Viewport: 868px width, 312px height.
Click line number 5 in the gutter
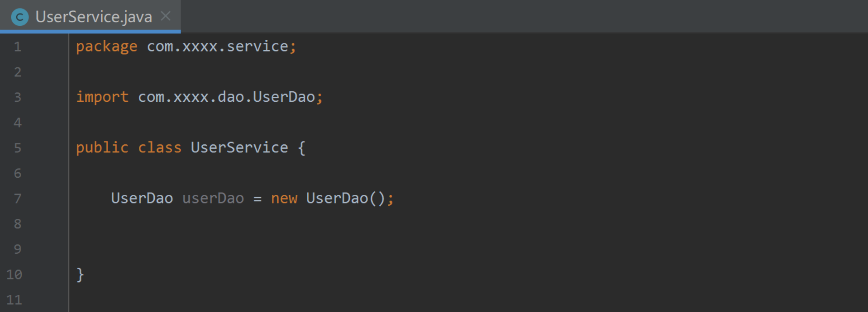coord(18,148)
